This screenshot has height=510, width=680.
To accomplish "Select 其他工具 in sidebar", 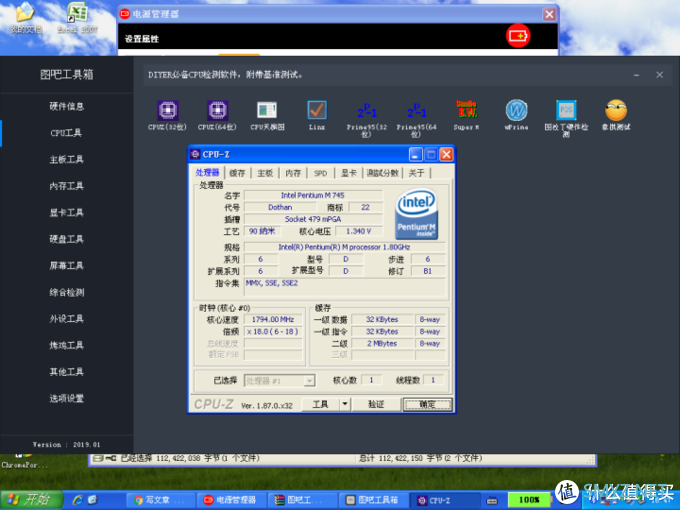I will coord(66,372).
